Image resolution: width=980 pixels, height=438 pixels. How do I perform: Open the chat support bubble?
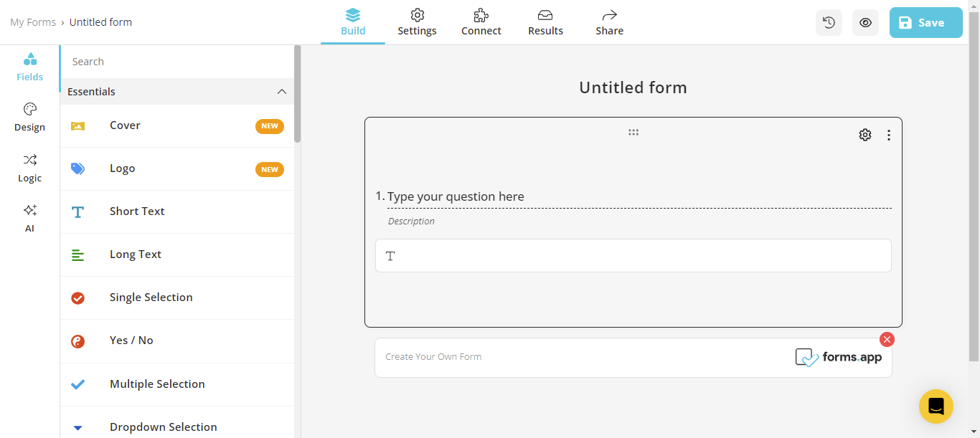click(x=936, y=406)
